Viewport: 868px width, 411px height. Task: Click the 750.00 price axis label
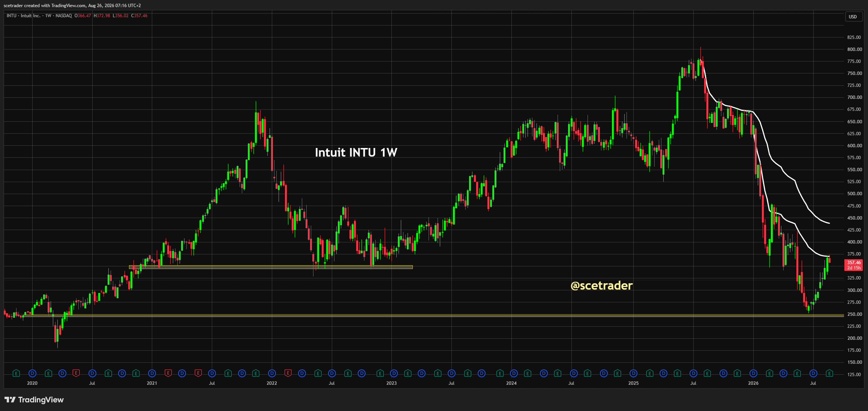click(x=854, y=73)
